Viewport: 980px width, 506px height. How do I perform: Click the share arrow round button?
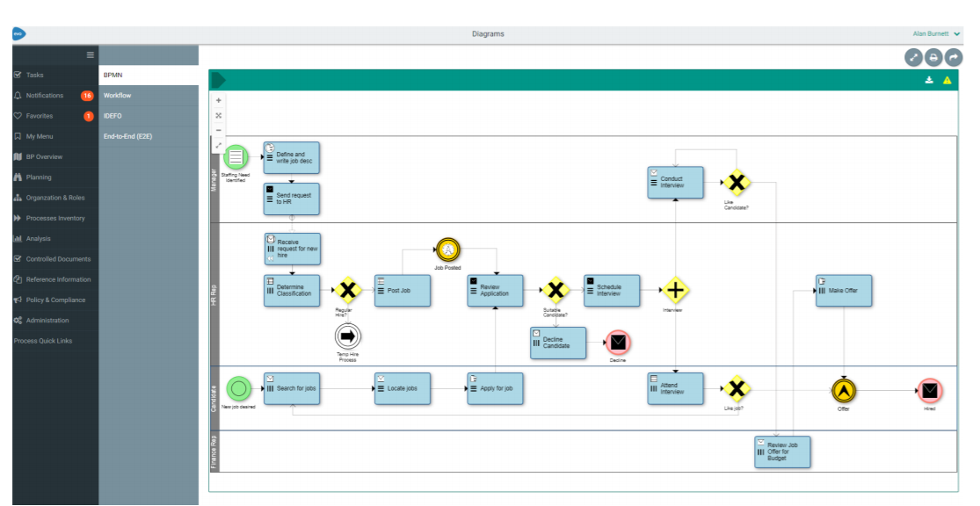[954, 57]
